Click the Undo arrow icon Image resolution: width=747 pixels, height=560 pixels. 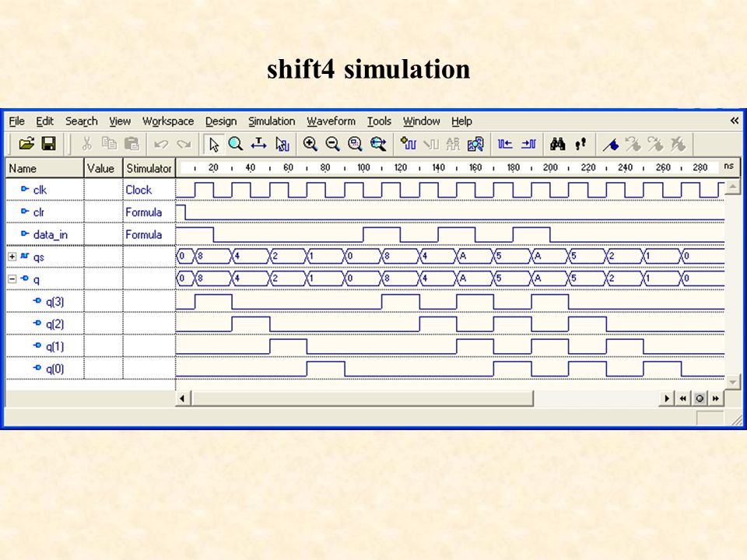pyautogui.click(x=161, y=144)
